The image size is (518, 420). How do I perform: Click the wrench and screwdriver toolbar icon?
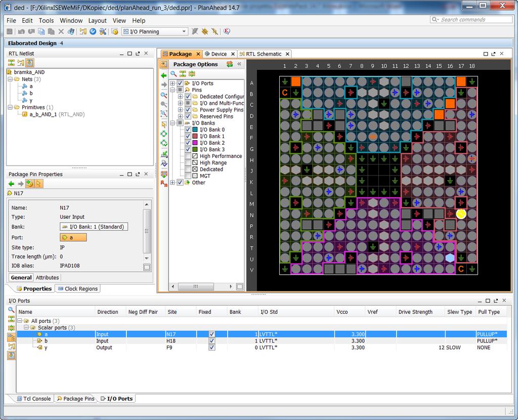pos(103,31)
